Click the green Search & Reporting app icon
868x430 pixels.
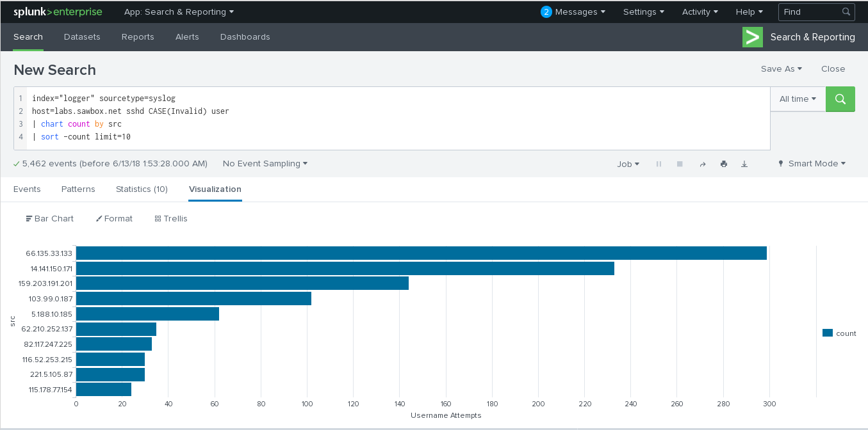[753, 37]
